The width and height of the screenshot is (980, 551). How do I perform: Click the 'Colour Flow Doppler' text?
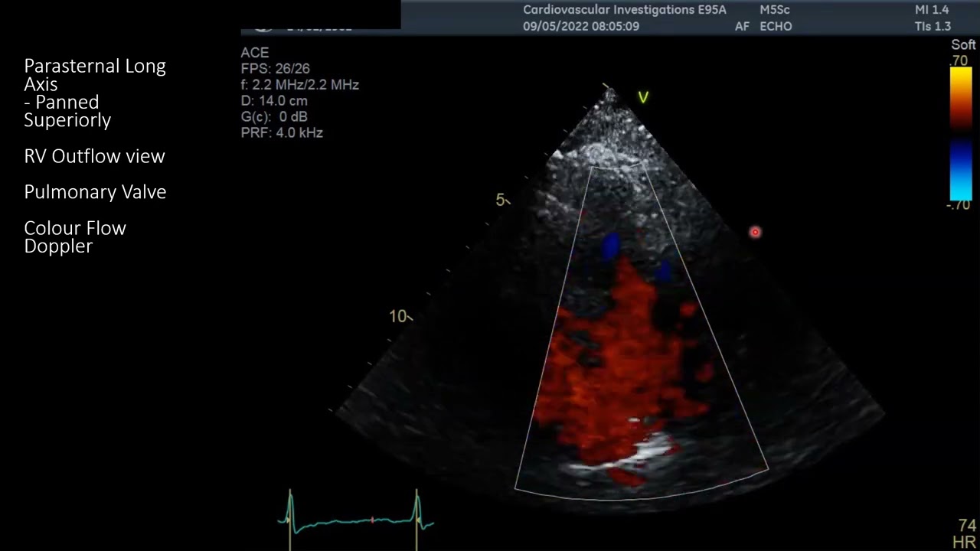[75, 236]
